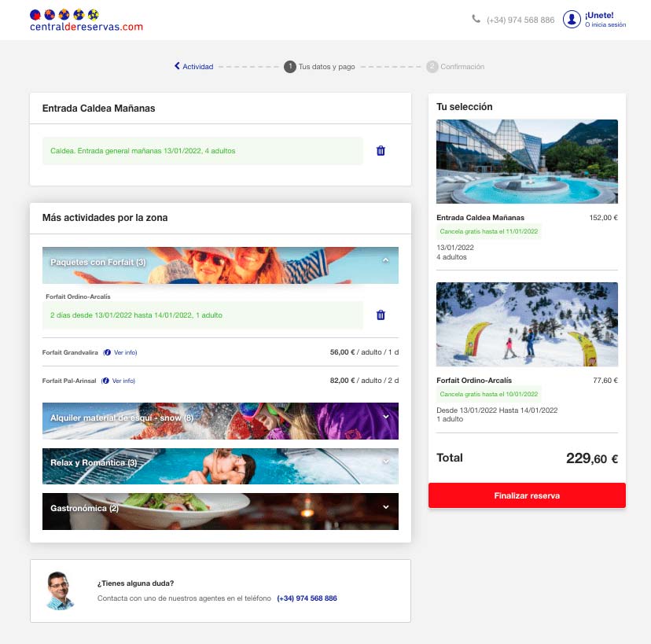Image resolution: width=651 pixels, height=644 pixels.
Task: Click the Tu selección heading
Action: [464, 107]
